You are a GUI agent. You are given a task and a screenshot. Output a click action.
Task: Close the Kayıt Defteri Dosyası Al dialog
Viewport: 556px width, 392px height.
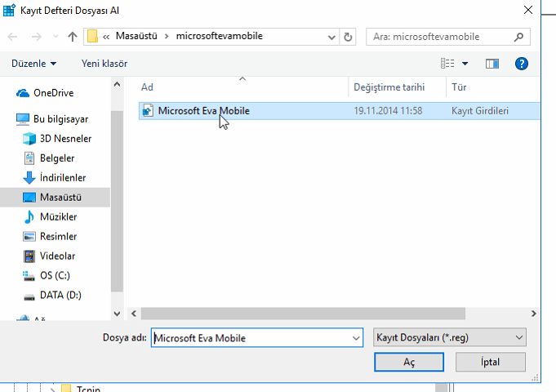coord(528,10)
